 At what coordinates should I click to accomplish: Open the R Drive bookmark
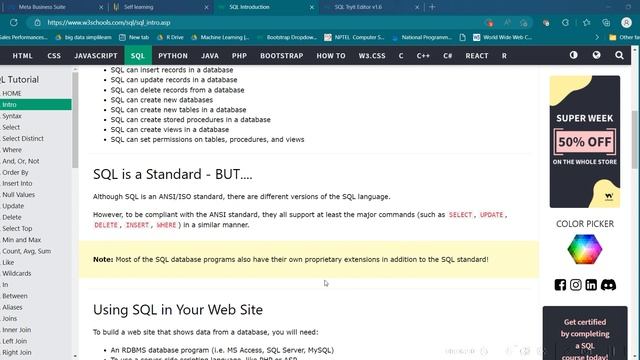click(170, 37)
